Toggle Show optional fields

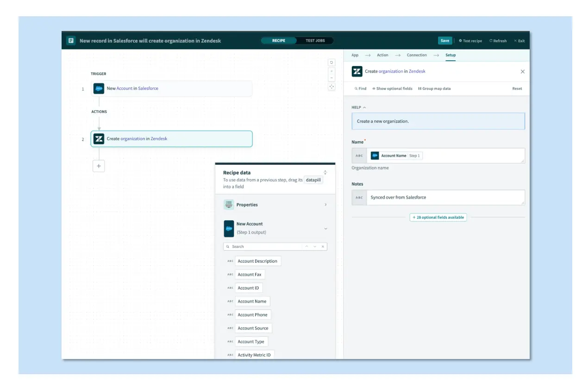tap(393, 88)
